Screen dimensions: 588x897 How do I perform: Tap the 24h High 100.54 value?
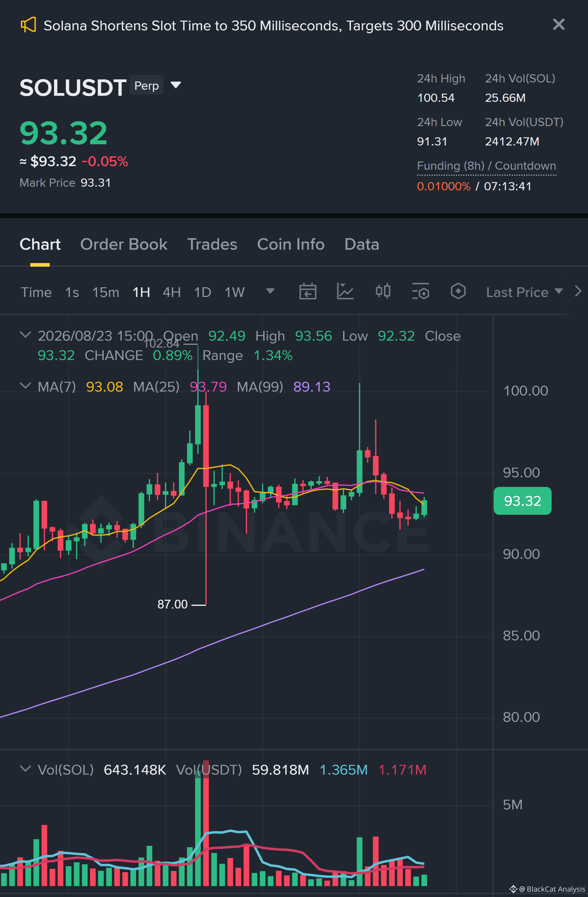coord(436,98)
